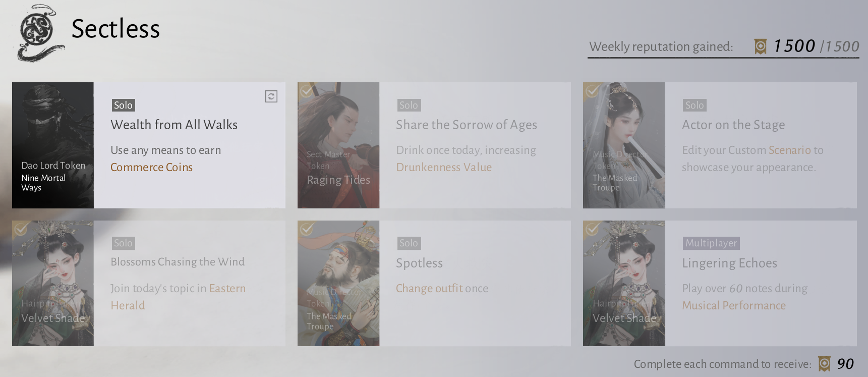Select the Dao Lord Token portrait
This screenshot has height=377, width=868.
coord(53,145)
